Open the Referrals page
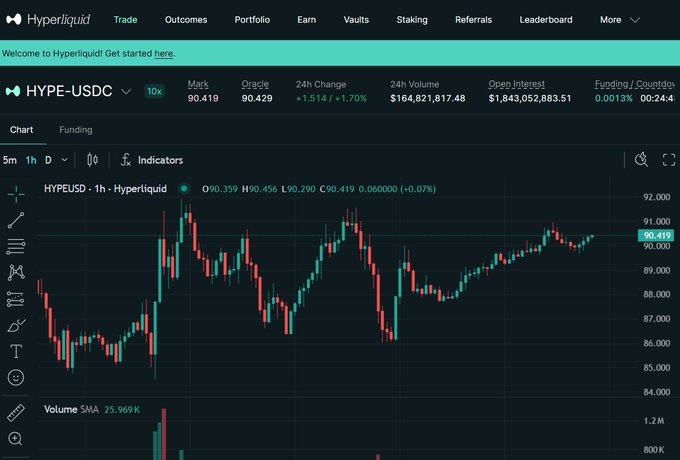680x460 pixels. 474,20
